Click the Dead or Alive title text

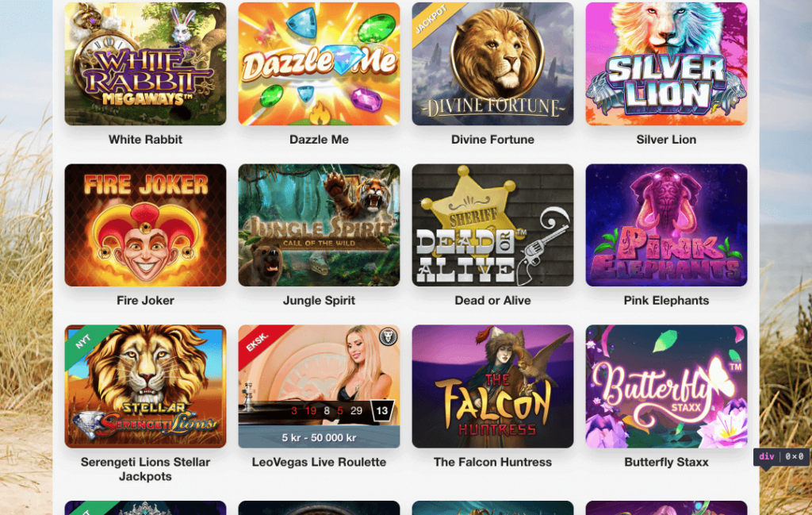pos(492,301)
